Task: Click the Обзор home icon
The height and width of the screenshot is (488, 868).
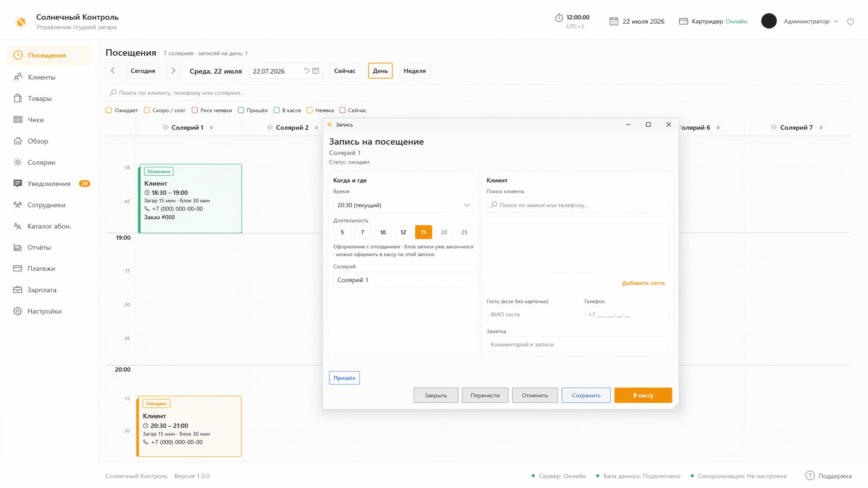Action: [x=18, y=141]
